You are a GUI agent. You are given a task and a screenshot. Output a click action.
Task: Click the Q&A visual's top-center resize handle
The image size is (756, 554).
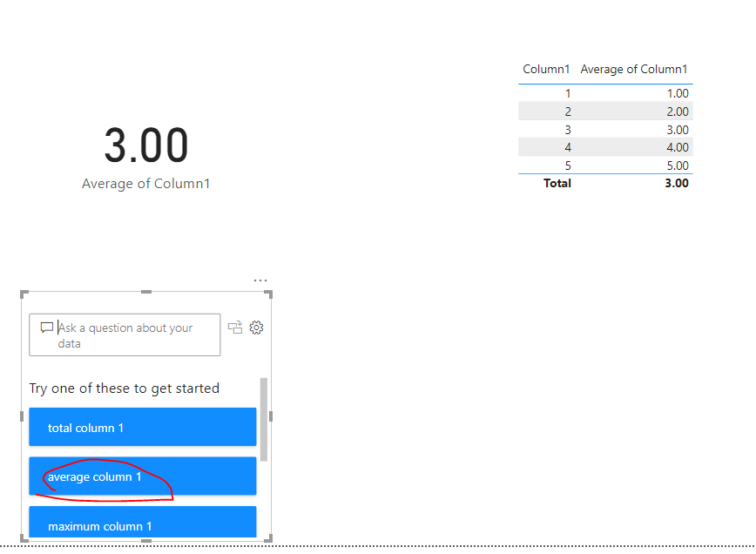tap(146, 292)
